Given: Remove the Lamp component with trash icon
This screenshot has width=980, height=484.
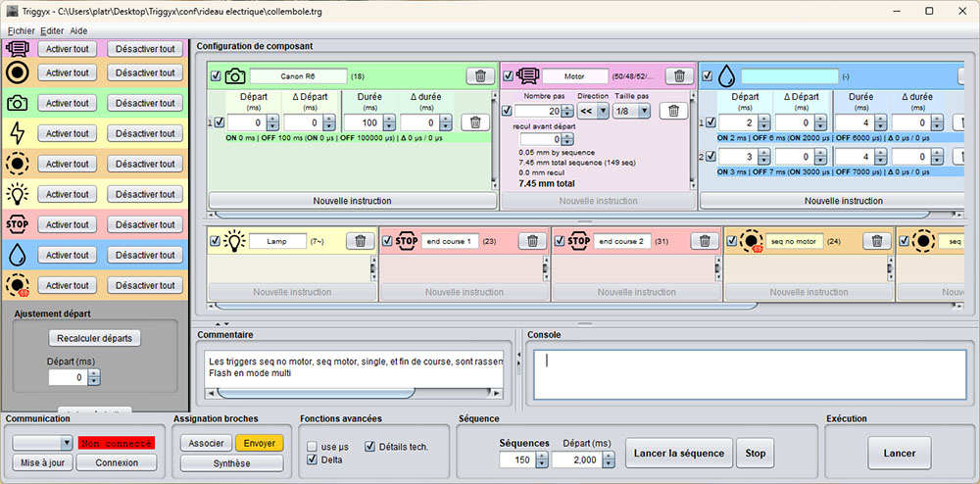Looking at the screenshot, I should 360,241.
